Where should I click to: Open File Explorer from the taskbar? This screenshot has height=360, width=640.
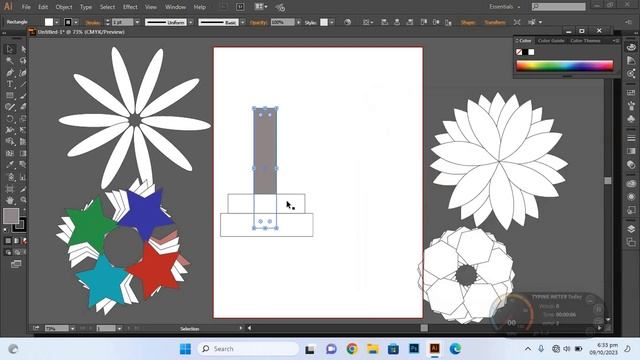point(373,349)
